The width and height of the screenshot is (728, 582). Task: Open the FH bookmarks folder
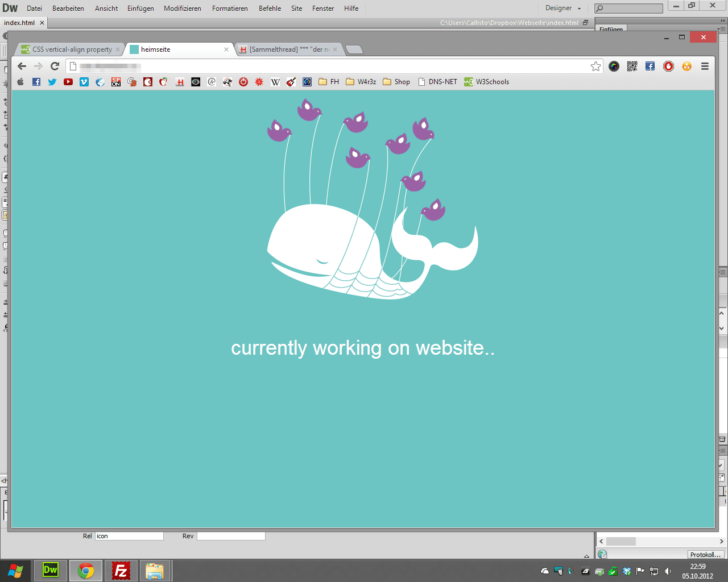pos(329,82)
